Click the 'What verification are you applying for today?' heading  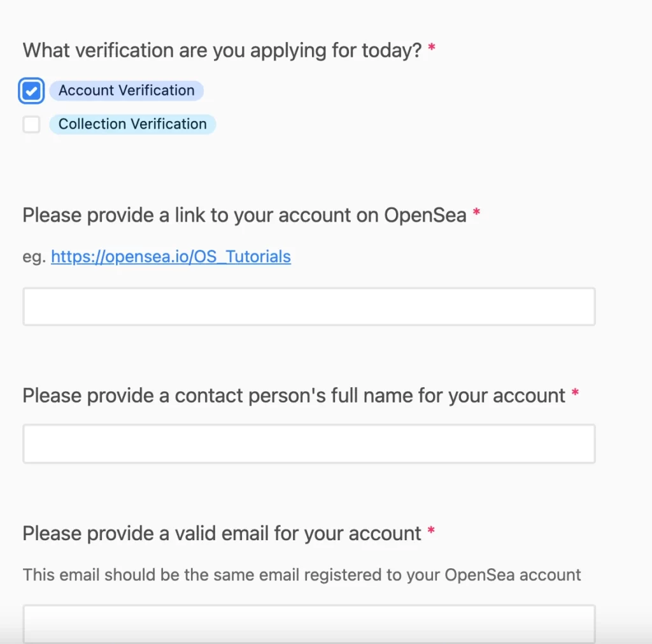pos(222,51)
